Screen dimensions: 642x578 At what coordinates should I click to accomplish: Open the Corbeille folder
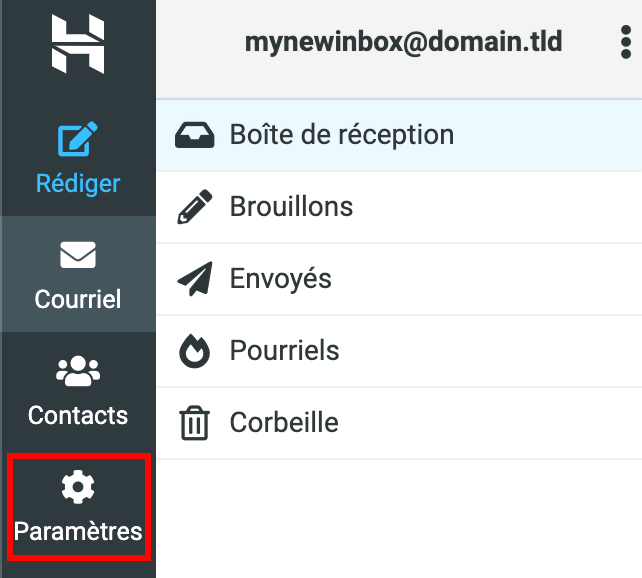284,423
